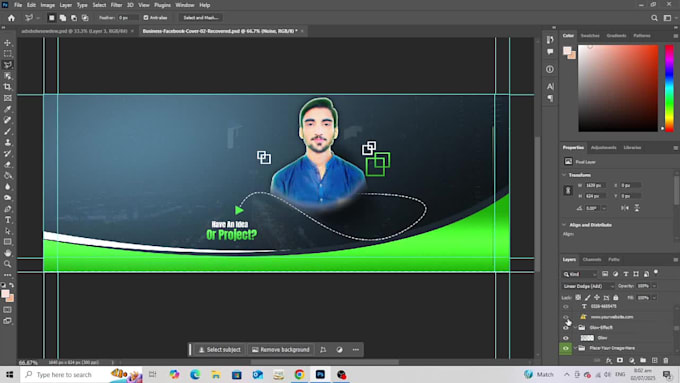The width and height of the screenshot is (680, 383).
Task: Open the Fill dropdown arrow
Action: [x=654, y=298]
